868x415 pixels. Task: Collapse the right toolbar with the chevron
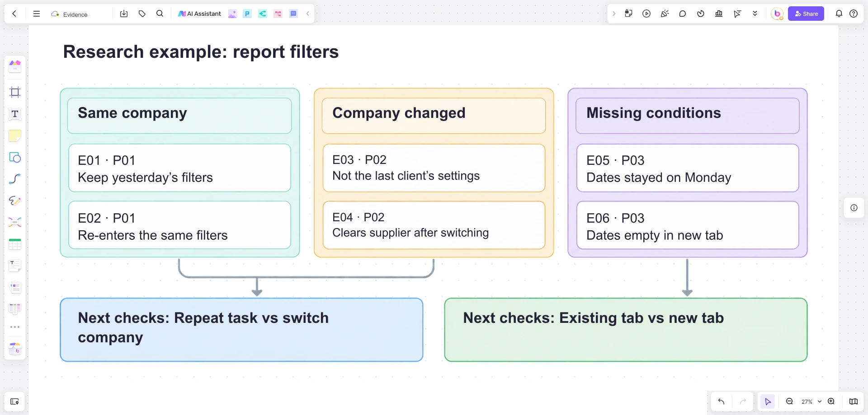(614, 14)
